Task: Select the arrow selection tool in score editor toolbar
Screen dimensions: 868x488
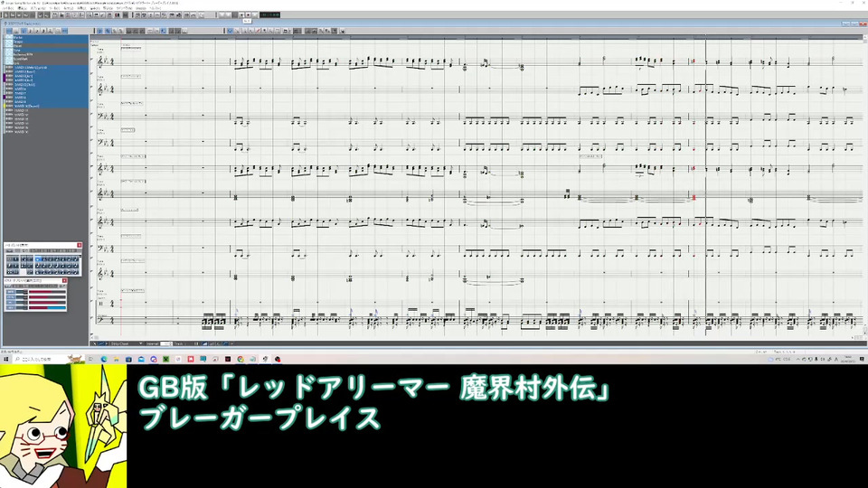Action: point(230,31)
